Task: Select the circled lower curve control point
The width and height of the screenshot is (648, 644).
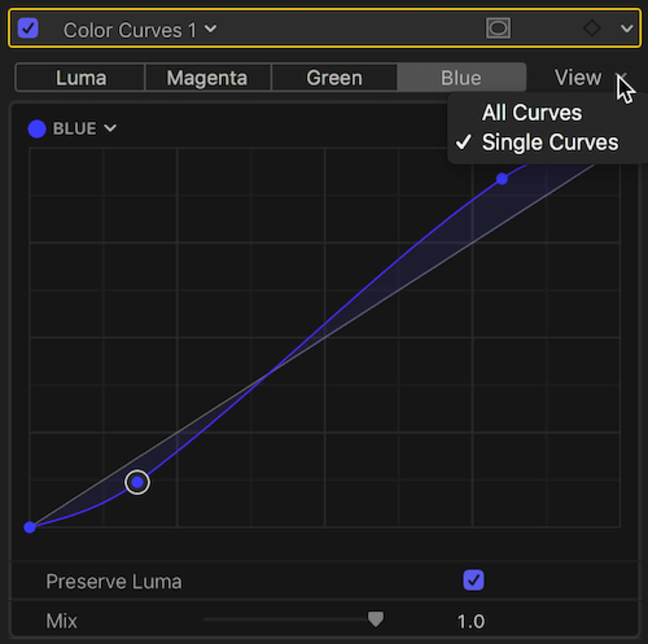Action: (x=137, y=482)
